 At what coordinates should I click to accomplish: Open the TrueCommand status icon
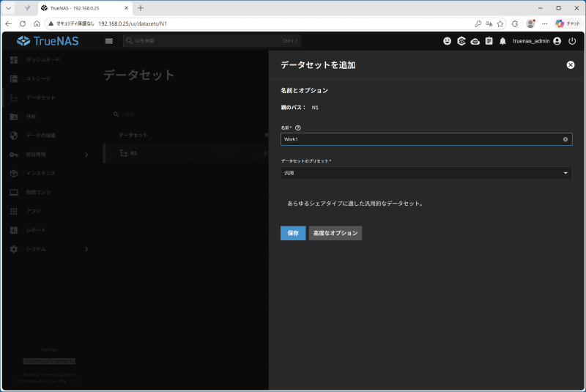pos(461,41)
